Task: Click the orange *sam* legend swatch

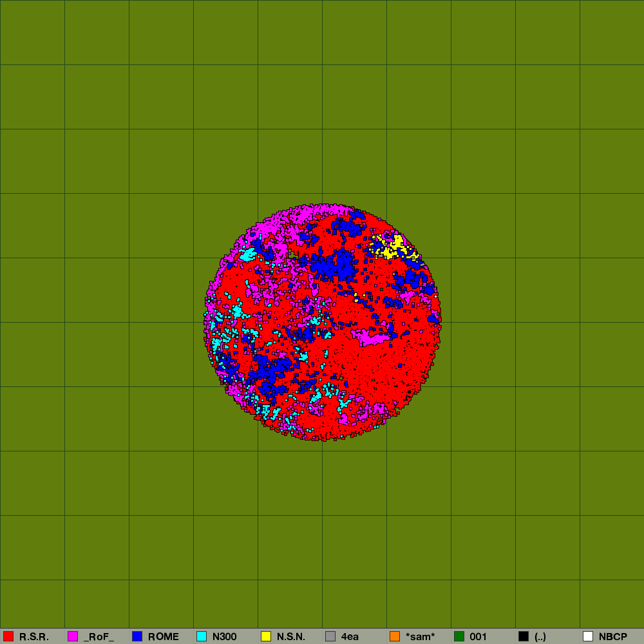Action: pyautogui.click(x=395, y=636)
